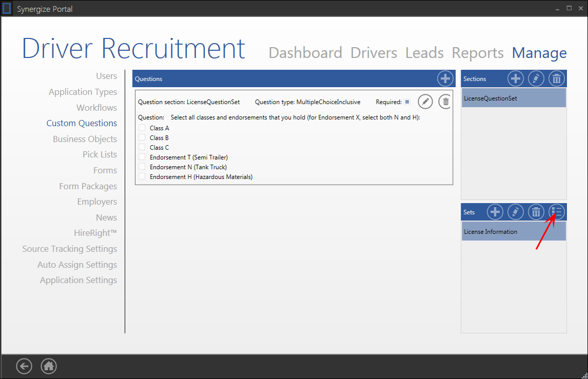Switch to the Dashboard tab
Screen dimensions: 588x379
click(x=305, y=53)
